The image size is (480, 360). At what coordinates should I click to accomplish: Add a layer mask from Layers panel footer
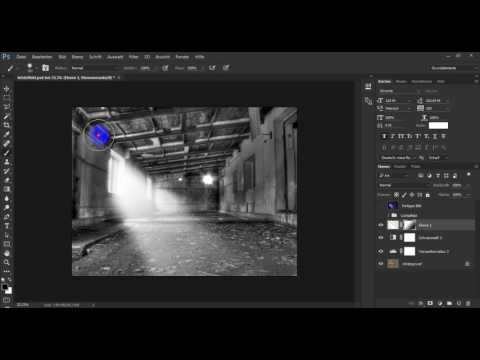pyautogui.click(x=430, y=303)
